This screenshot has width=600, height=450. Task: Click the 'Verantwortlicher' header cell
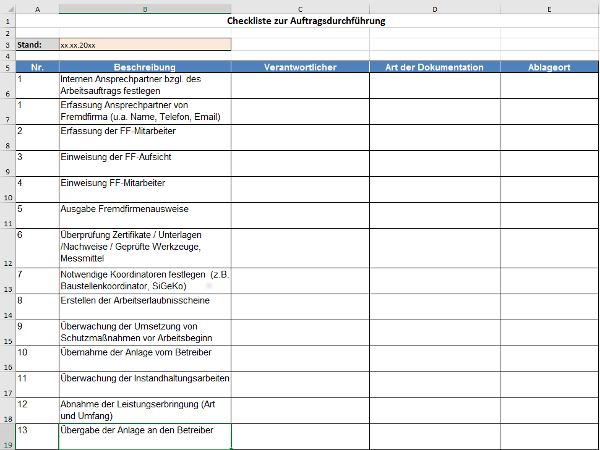coord(299,67)
